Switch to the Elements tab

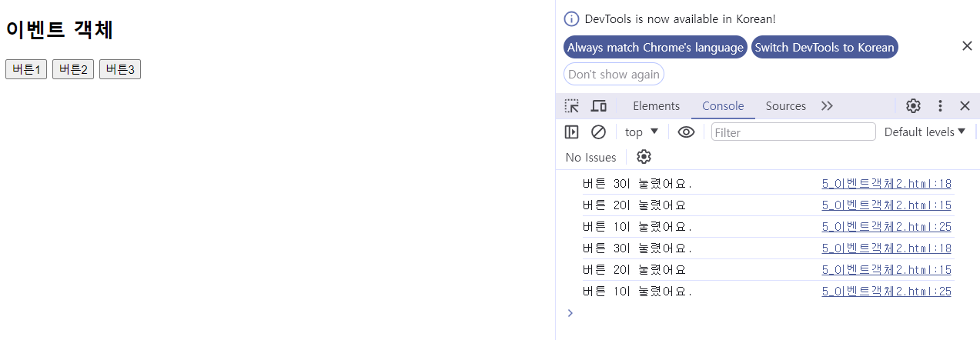(656, 106)
